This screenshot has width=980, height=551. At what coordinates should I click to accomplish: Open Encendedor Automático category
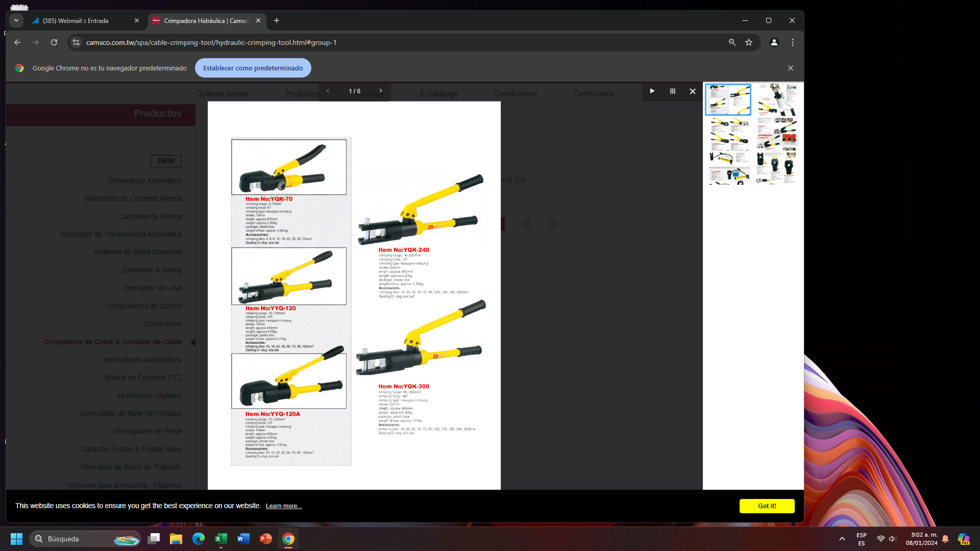[145, 181]
